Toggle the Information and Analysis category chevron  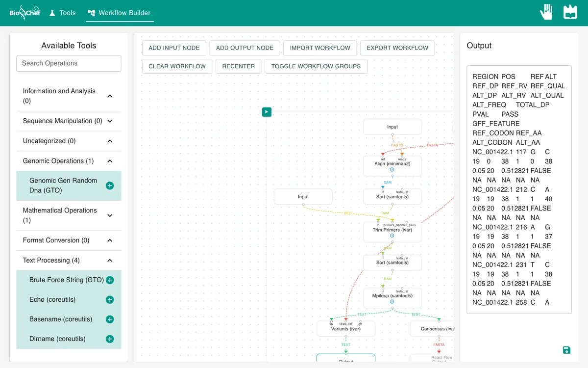click(110, 96)
